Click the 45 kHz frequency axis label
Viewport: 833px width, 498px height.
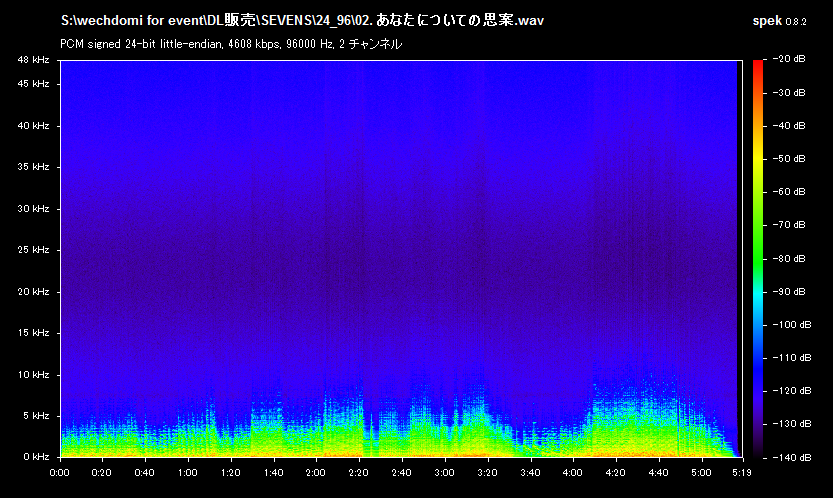tap(33, 83)
